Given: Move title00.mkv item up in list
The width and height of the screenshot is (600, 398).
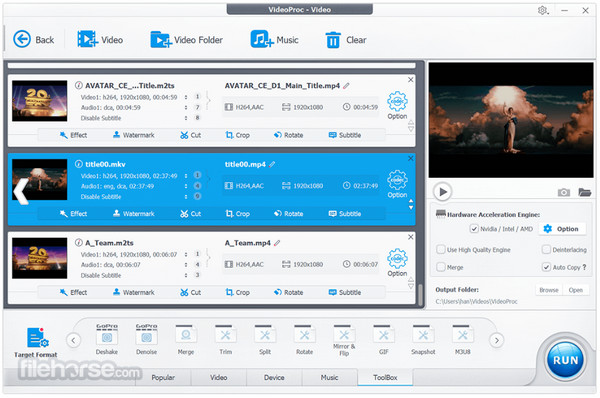Looking at the screenshot, I should click(x=411, y=201).
